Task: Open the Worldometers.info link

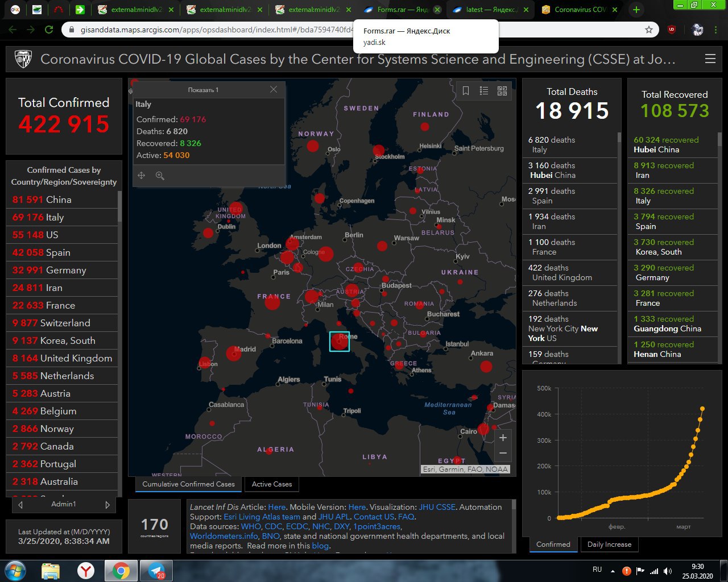Action: [224, 536]
